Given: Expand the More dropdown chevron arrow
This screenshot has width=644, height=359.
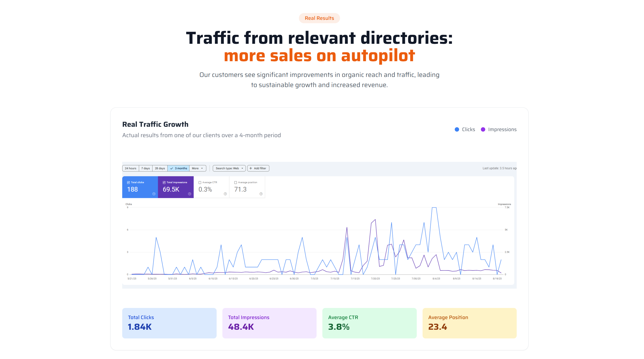Looking at the screenshot, I should click(x=202, y=168).
